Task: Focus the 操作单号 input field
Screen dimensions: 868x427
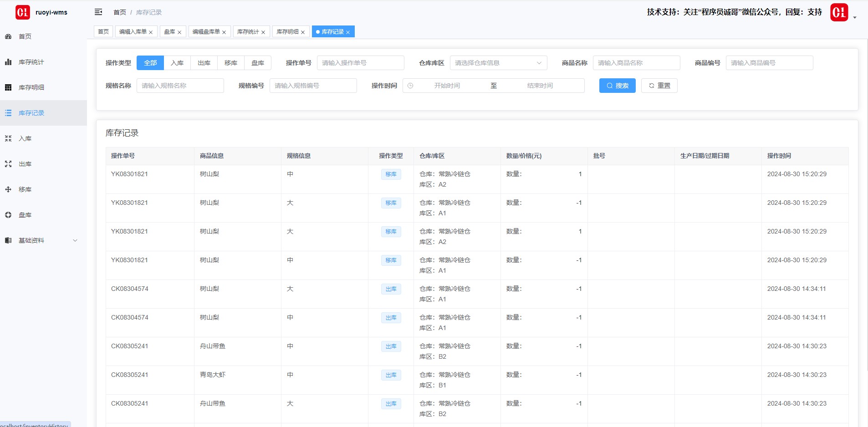Action: click(360, 63)
